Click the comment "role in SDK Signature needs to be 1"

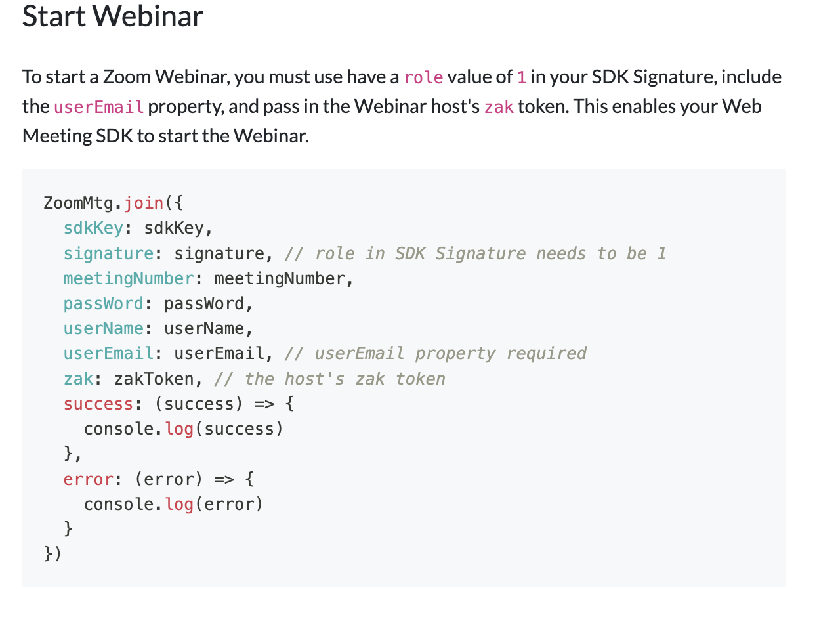pyautogui.click(x=476, y=253)
